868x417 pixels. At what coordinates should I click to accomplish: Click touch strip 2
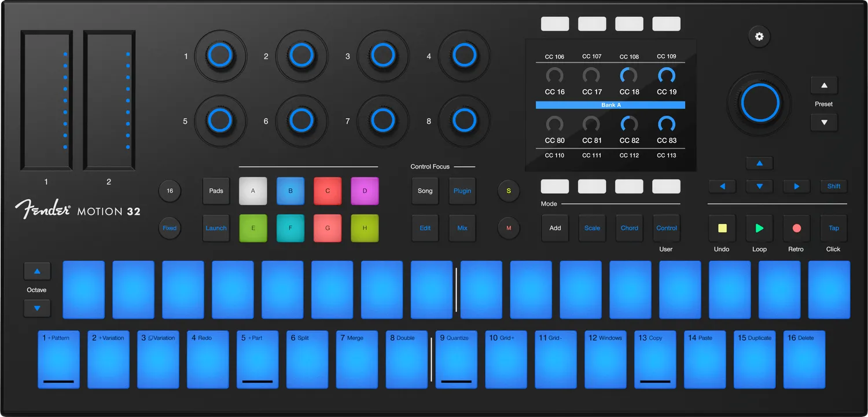[109, 101]
